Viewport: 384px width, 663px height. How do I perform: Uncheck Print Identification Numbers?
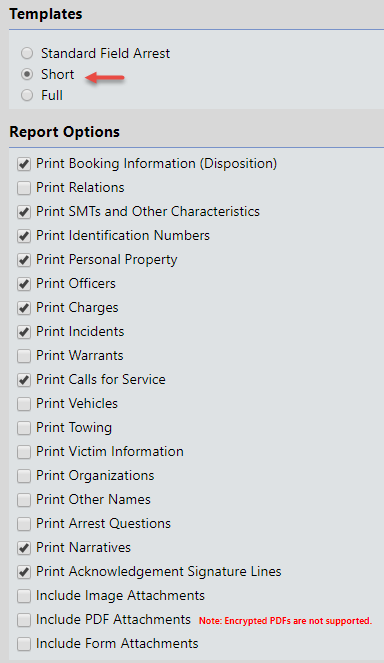click(x=24, y=236)
